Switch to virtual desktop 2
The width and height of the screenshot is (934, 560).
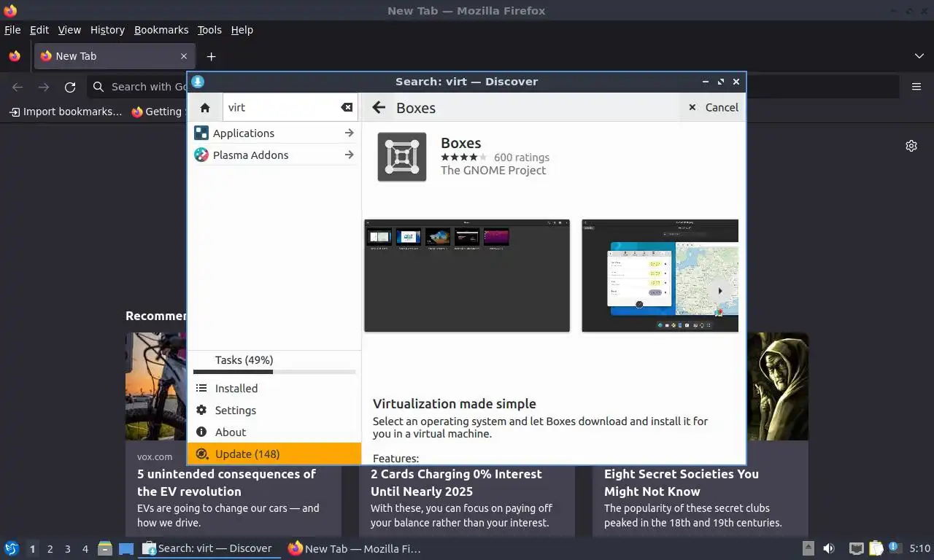[50, 549]
